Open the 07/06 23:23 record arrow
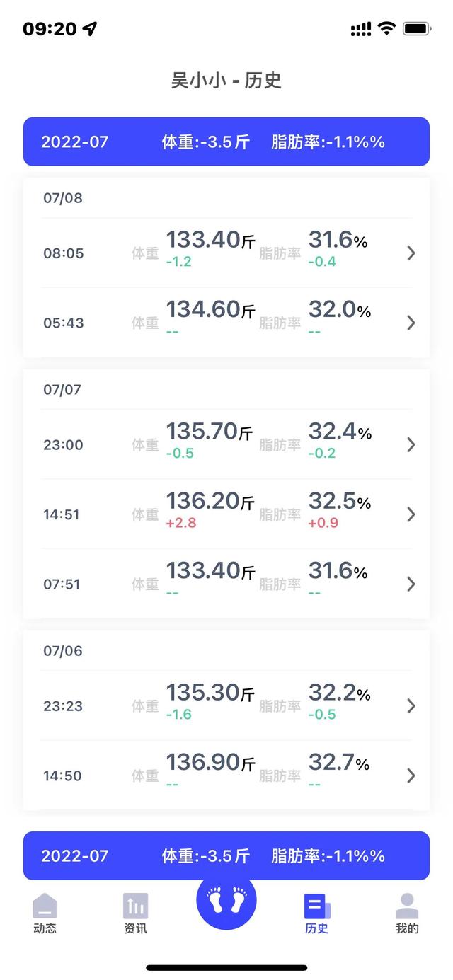The image size is (453, 980). click(411, 705)
